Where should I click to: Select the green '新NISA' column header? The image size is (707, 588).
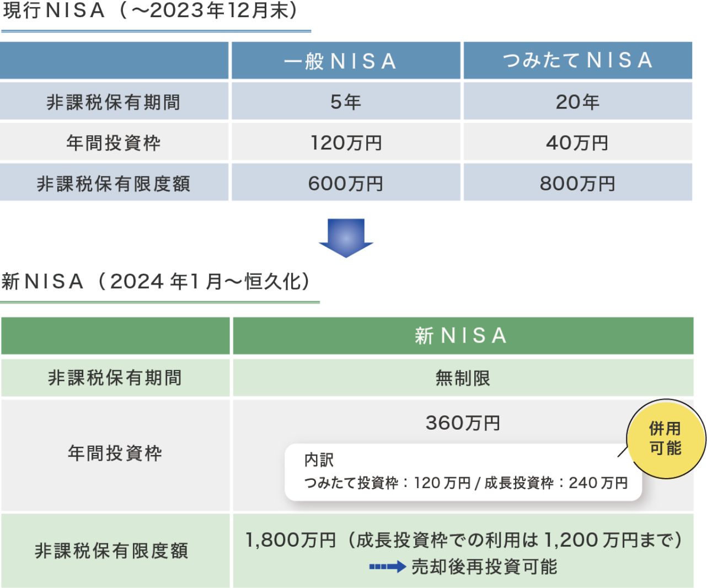(x=463, y=335)
